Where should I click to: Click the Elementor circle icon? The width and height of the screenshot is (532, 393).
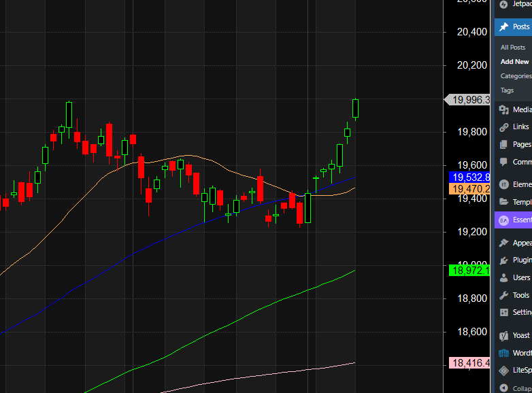[504, 184]
